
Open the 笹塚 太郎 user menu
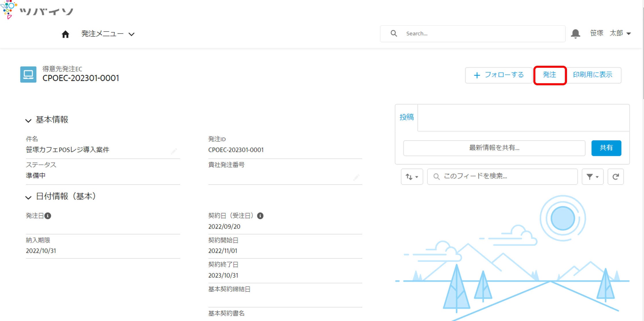[x=611, y=33]
